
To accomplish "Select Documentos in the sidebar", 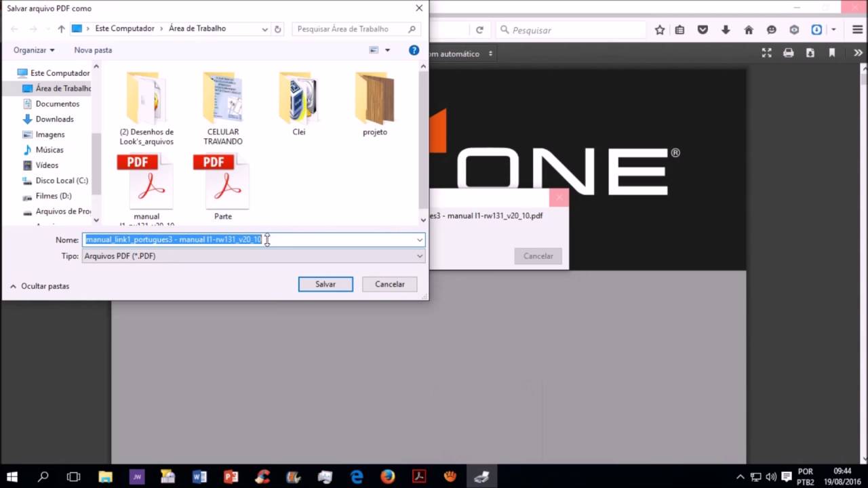I will click(x=52, y=104).
